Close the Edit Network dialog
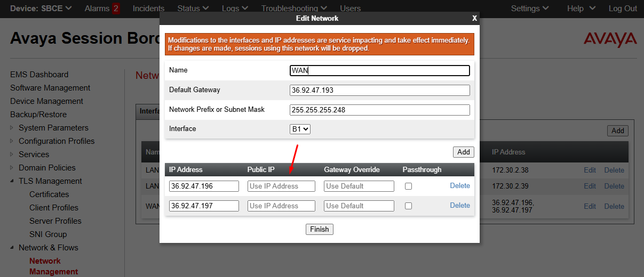The image size is (644, 277). (x=474, y=18)
